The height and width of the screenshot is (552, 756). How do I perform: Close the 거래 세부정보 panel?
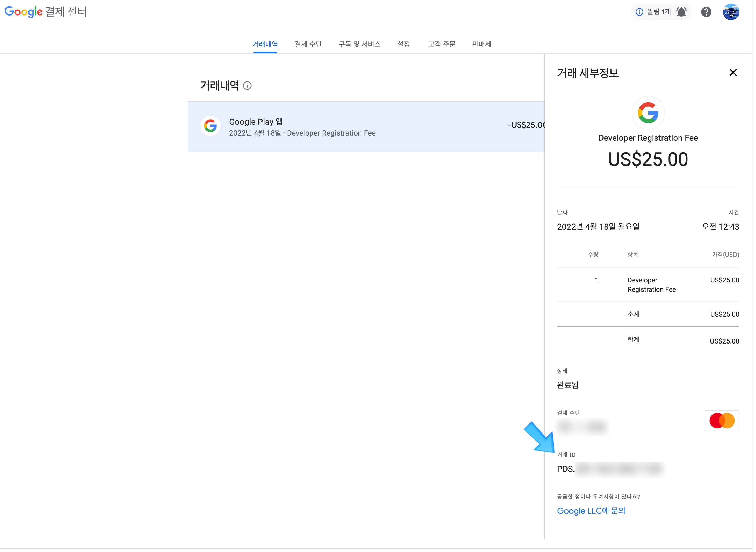click(x=733, y=72)
